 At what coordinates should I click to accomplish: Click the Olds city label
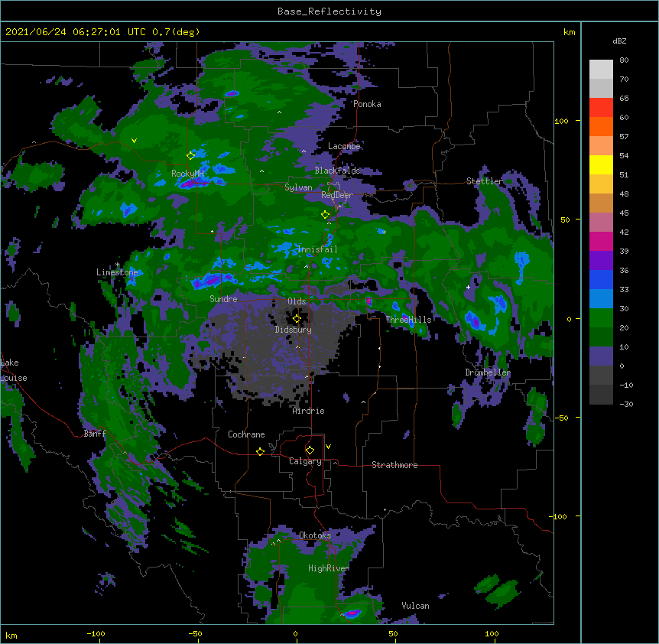tap(297, 301)
